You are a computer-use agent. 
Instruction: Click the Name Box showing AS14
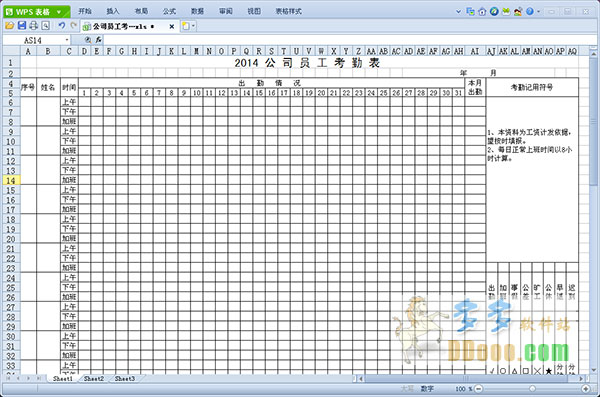point(33,40)
